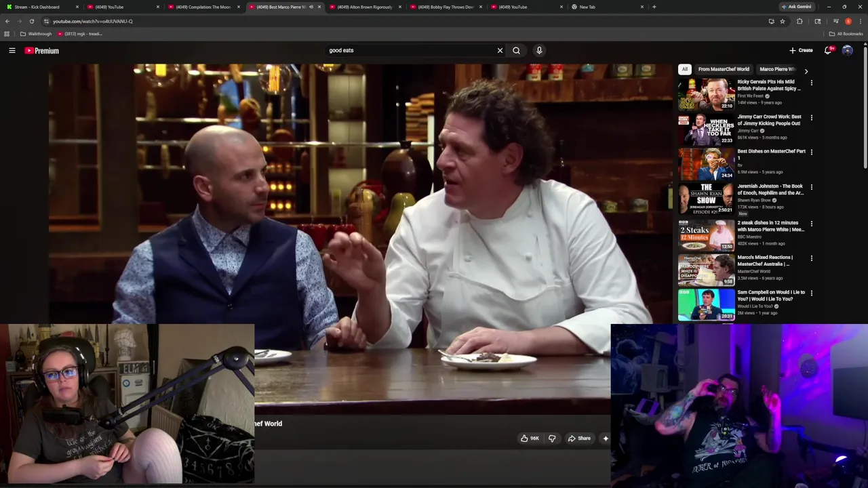Image resolution: width=868 pixels, height=488 pixels.
Task: Click the dislike thumbs-down button
Action: tap(552, 439)
